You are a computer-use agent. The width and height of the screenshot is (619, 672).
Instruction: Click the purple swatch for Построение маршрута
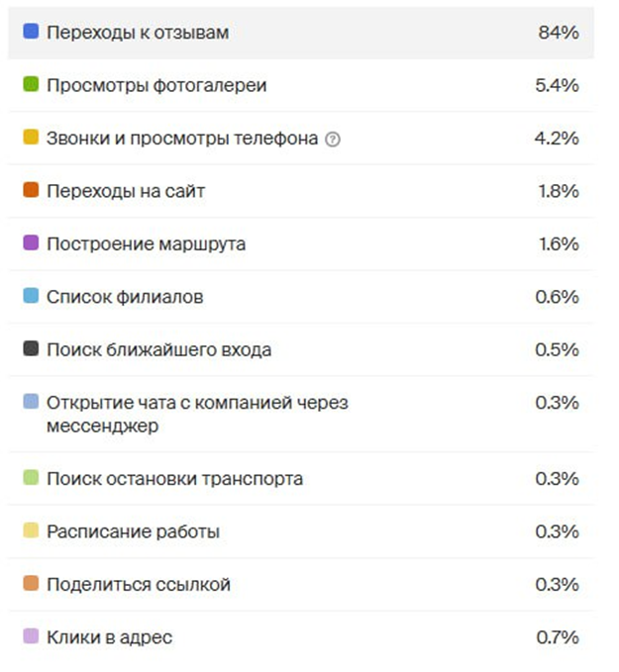coord(31,243)
